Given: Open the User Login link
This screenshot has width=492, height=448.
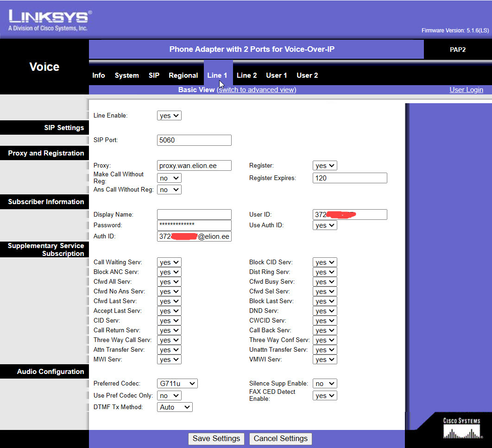Looking at the screenshot, I should 466,90.
